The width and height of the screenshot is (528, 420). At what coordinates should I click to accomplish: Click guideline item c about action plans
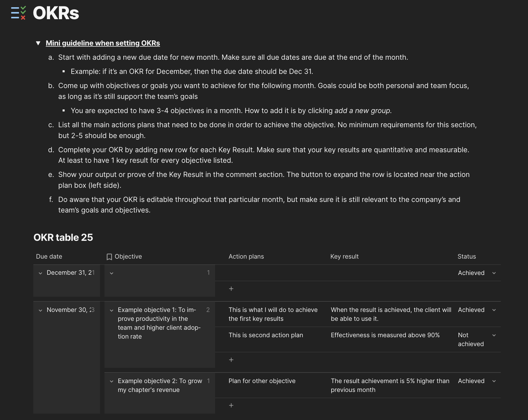(x=267, y=130)
